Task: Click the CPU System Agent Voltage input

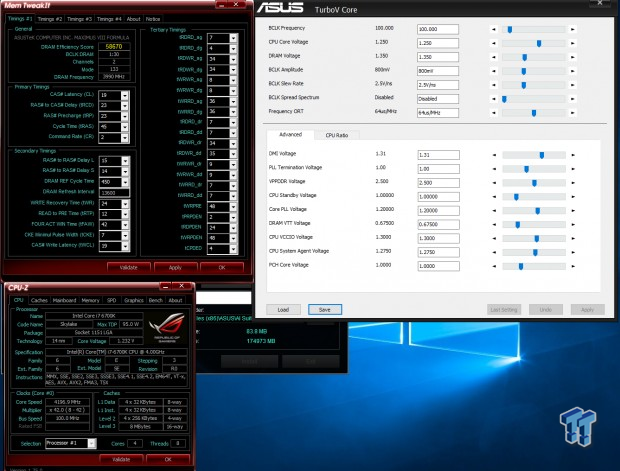Action: coord(439,252)
